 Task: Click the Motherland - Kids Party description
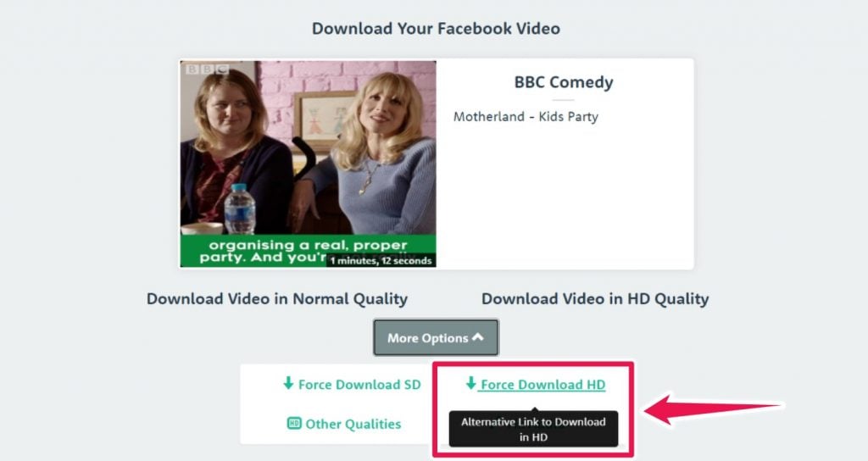click(x=526, y=117)
